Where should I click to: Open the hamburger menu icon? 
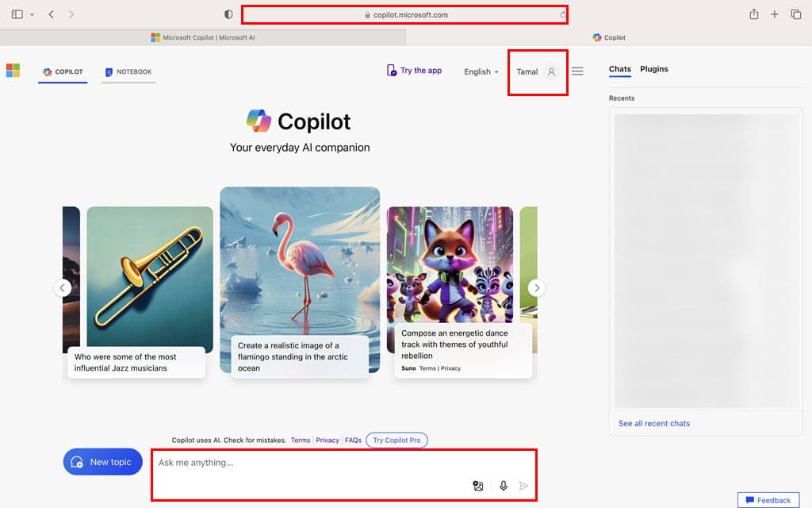(x=577, y=71)
